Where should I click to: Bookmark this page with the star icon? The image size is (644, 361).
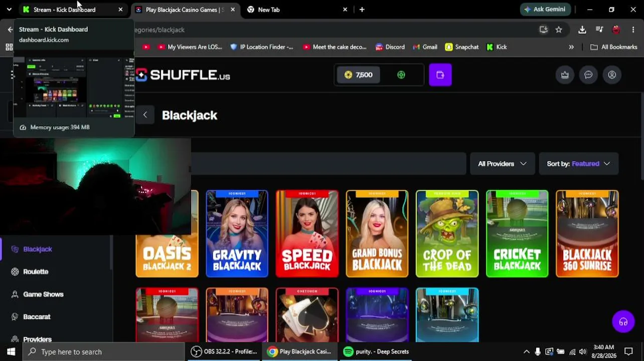tap(559, 30)
